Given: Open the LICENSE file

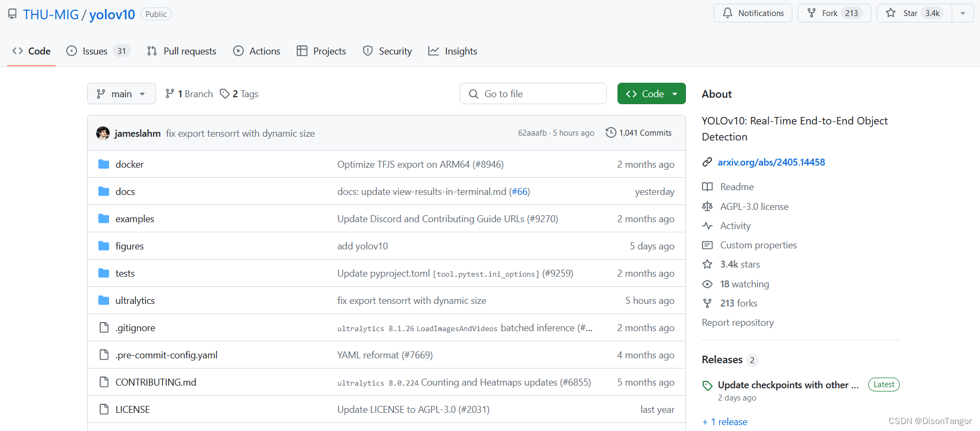Looking at the screenshot, I should point(133,410).
